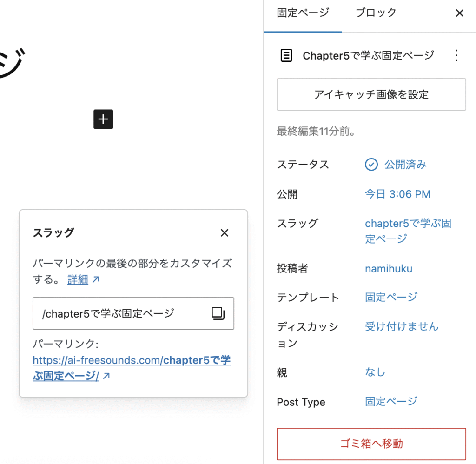Switch to the 固定ページ tab

coord(303,13)
